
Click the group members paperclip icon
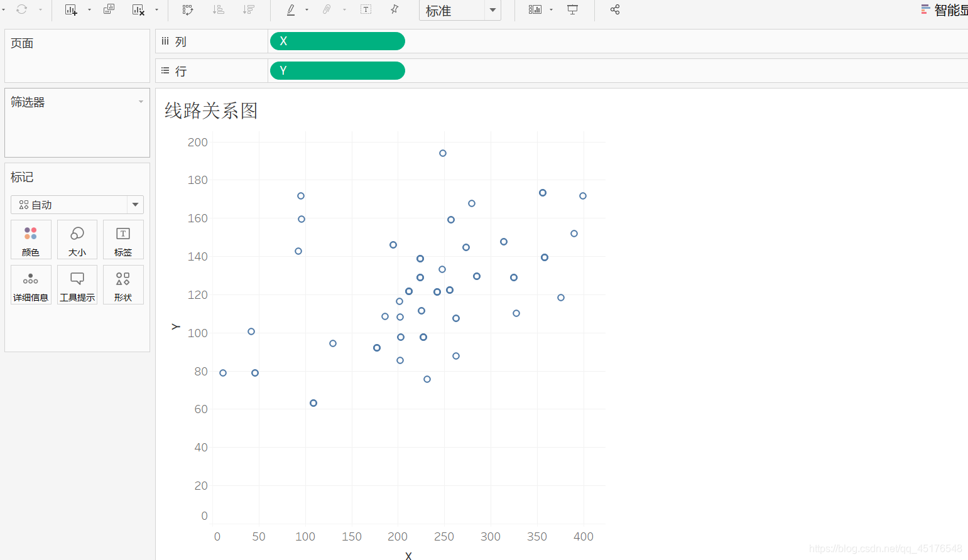pos(327,9)
